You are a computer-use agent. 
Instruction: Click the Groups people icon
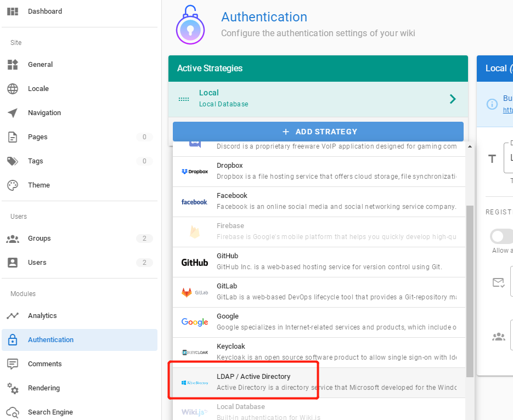(x=13, y=239)
